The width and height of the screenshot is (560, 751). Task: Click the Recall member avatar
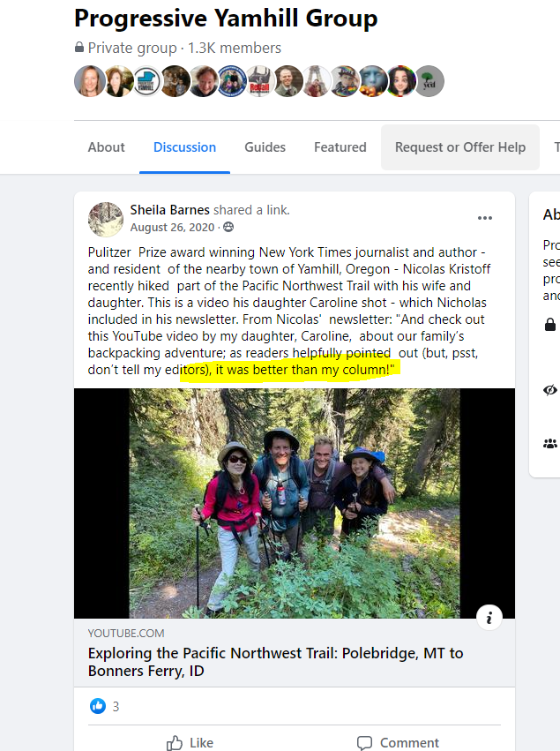pyautogui.click(x=260, y=81)
